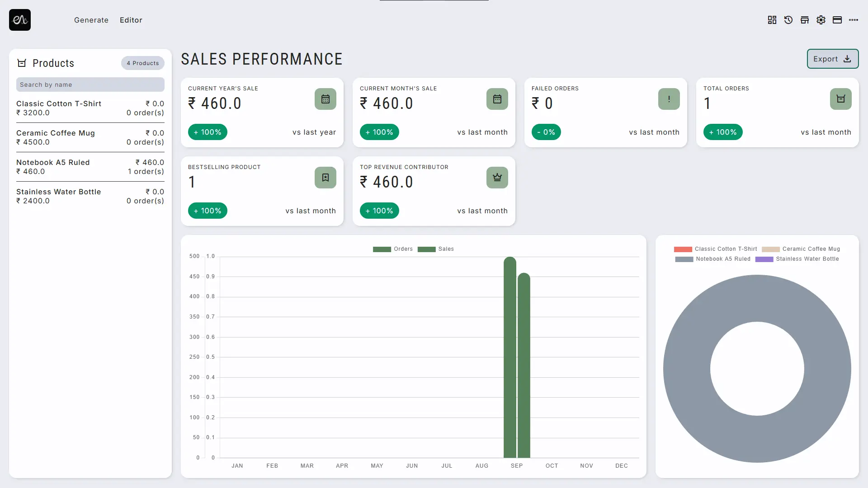Click the + 100% badge on Current Year's Sale
868x488 pixels.
click(208, 132)
